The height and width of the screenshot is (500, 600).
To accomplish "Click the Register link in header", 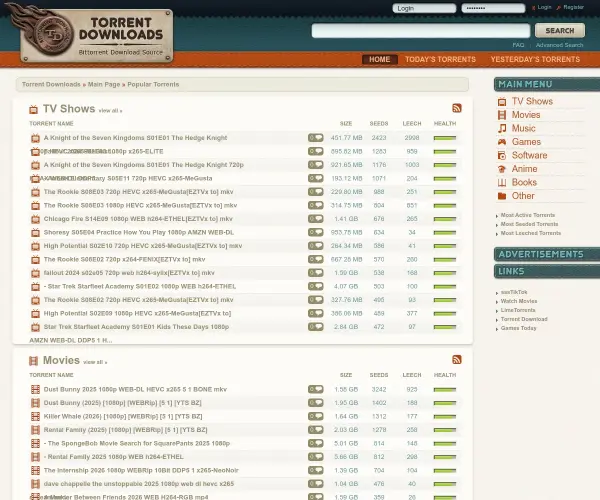I will coord(573,7).
